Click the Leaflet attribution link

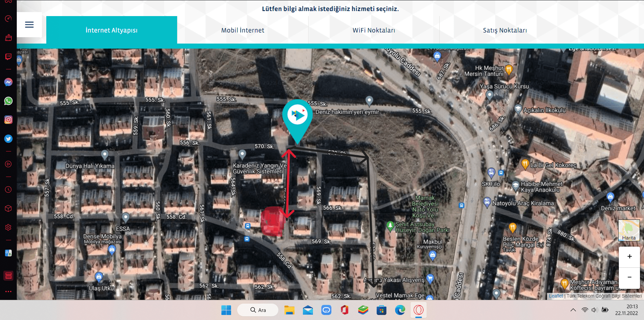[x=556, y=296]
